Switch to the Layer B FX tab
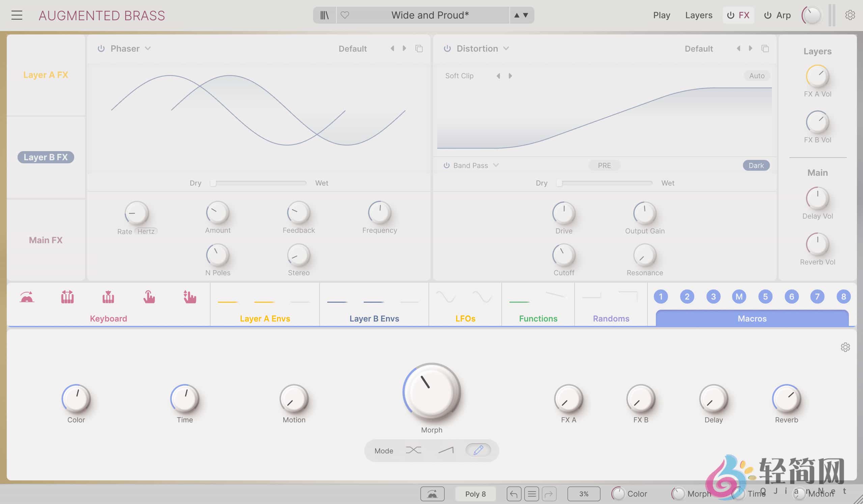This screenshot has height=504, width=863. click(x=46, y=157)
